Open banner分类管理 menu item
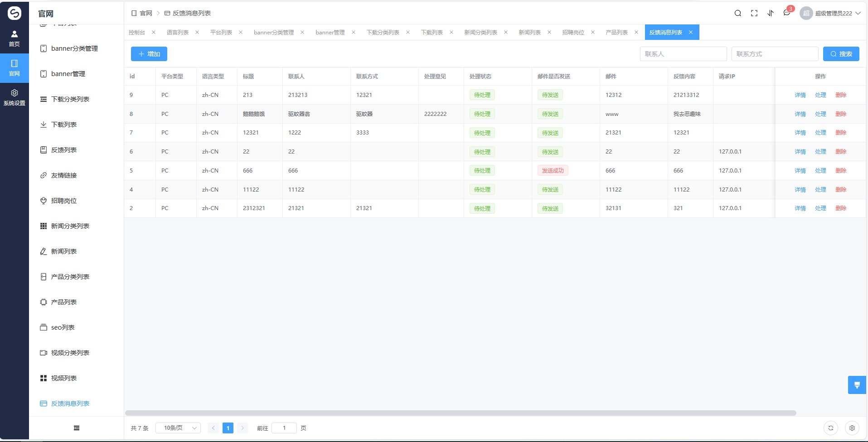Screen dimensions: 868x442 pyautogui.click(x=76, y=48)
